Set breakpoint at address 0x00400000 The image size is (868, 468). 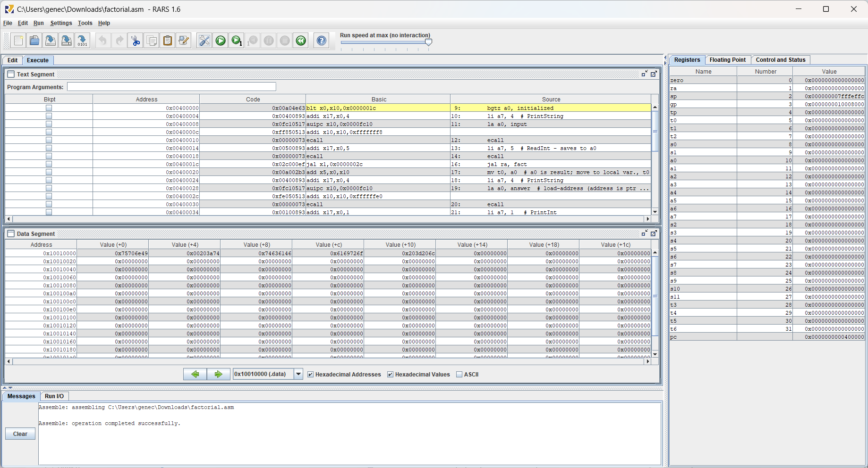pos(49,108)
